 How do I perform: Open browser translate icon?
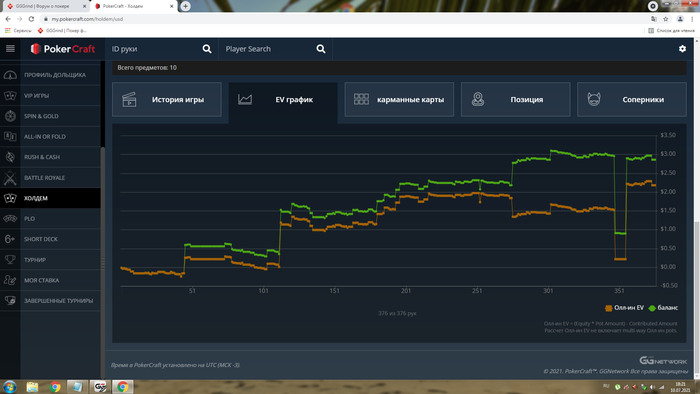(x=654, y=19)
